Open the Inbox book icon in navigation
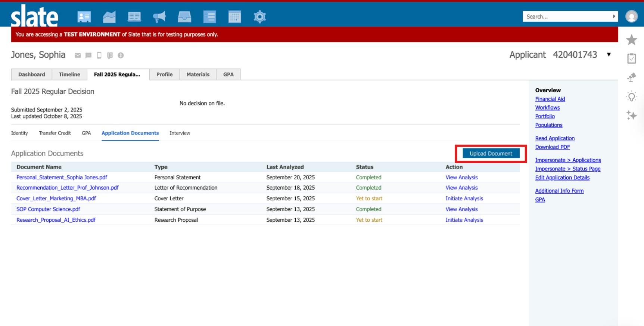This screenshot has width=644, height=326. 134,17
